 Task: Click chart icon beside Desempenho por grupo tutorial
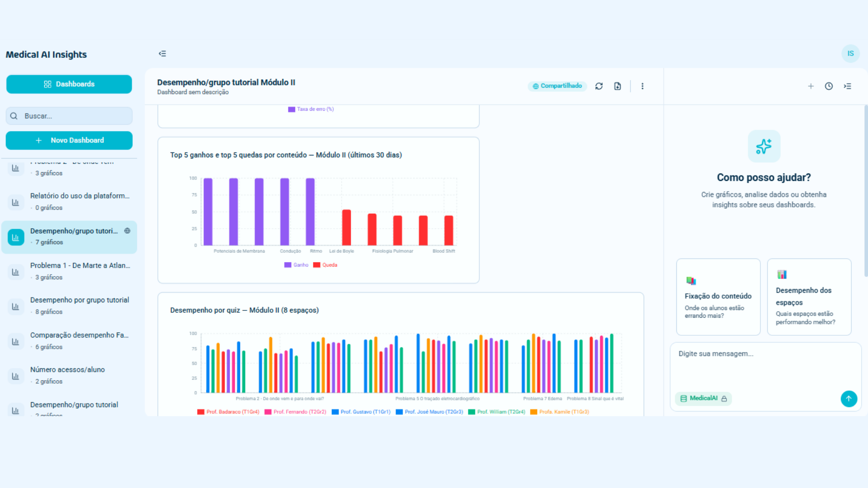point(15,306)
